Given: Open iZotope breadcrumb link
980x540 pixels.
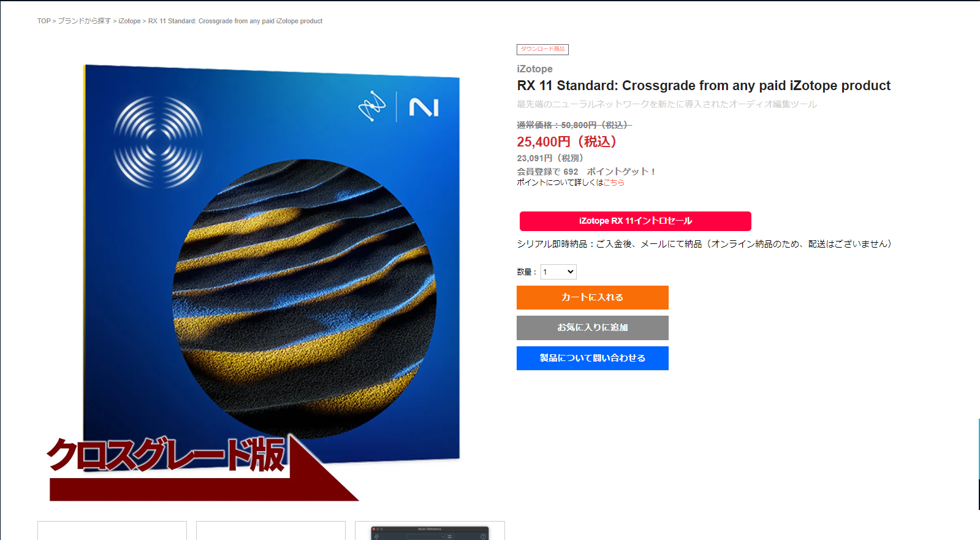Looking at the screenshot, I should click(x=129, y=21).
